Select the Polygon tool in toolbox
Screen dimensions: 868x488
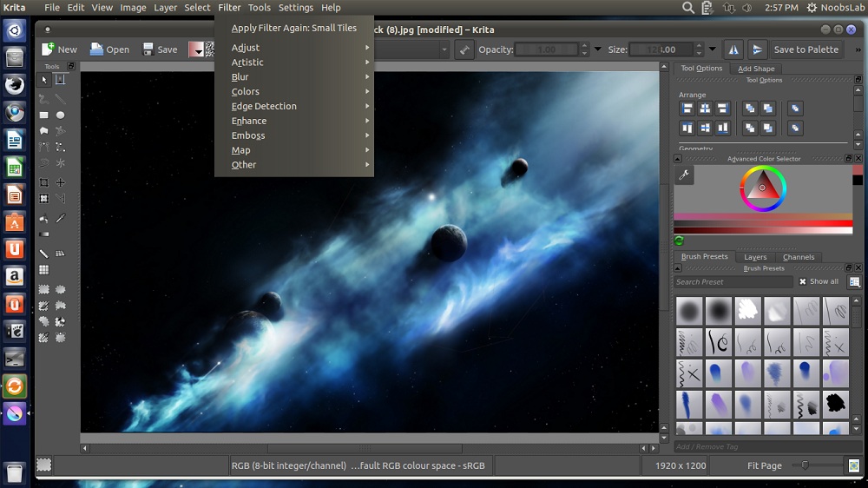tap(43, 131)
